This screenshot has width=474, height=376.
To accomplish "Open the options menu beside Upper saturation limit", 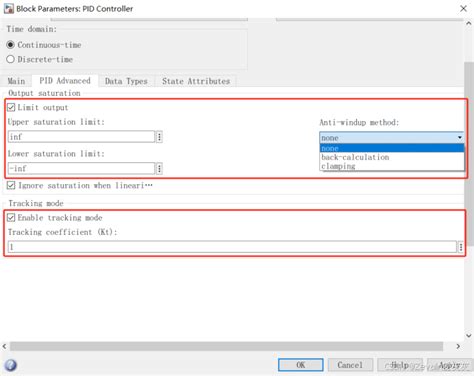I will click(159, 137).
